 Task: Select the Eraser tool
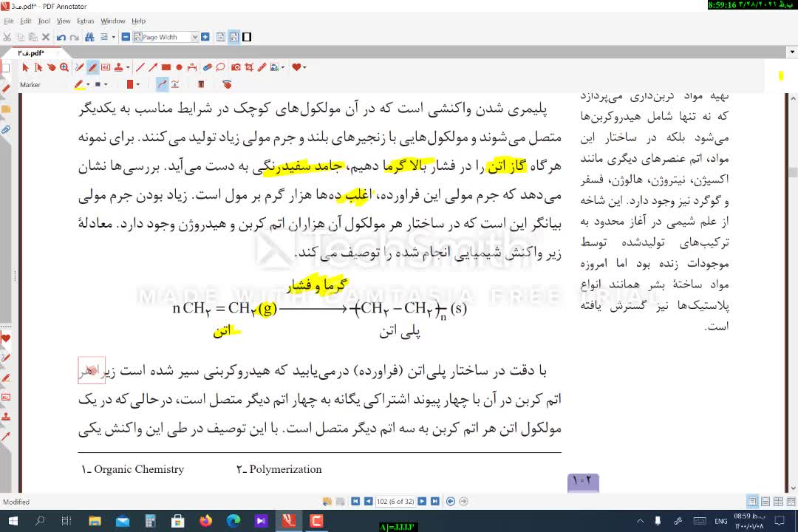tap(207, 67)
